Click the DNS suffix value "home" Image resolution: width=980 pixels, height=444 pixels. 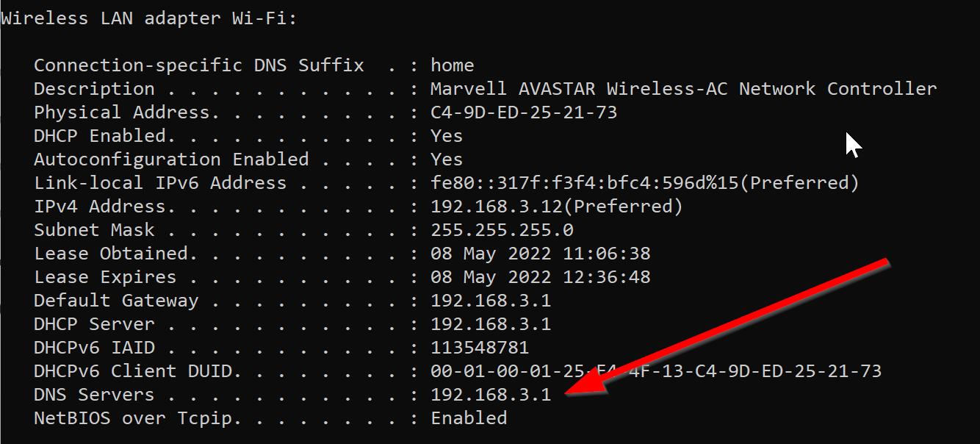click(x=453, y=65)
